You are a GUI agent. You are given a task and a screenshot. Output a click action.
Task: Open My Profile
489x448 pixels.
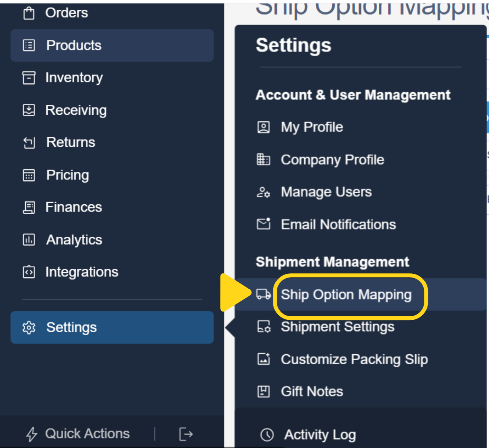[311, 127]
